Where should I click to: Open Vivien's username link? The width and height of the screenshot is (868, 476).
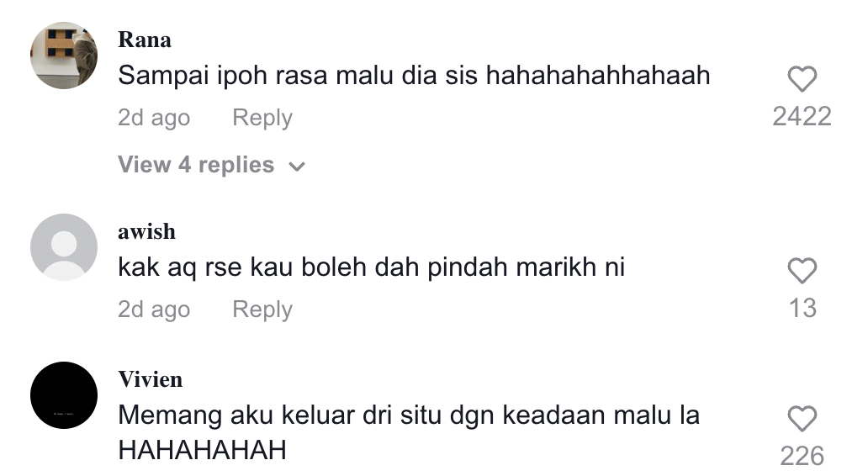pyautogui.click(x=150, y=379)
